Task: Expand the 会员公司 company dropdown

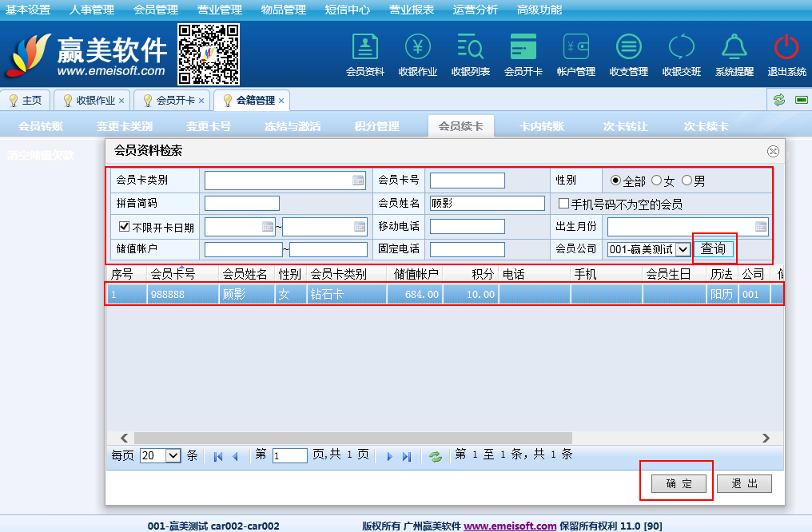Action: 683,249
